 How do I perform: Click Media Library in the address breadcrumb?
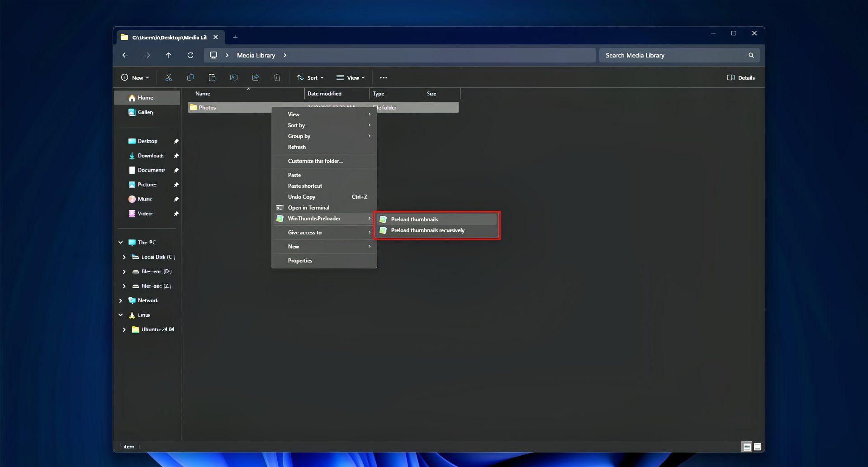coord(256,55)
